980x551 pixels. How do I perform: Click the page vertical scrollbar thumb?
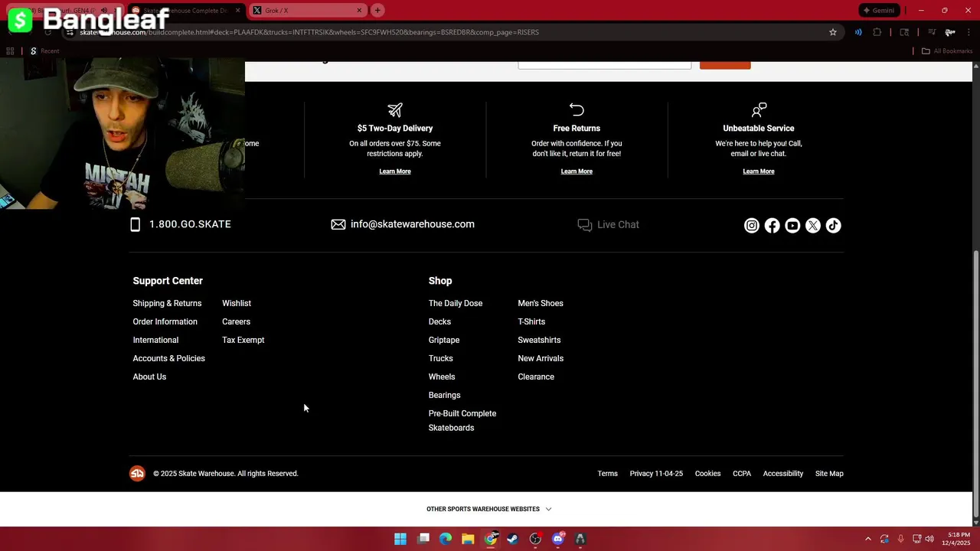975,383
